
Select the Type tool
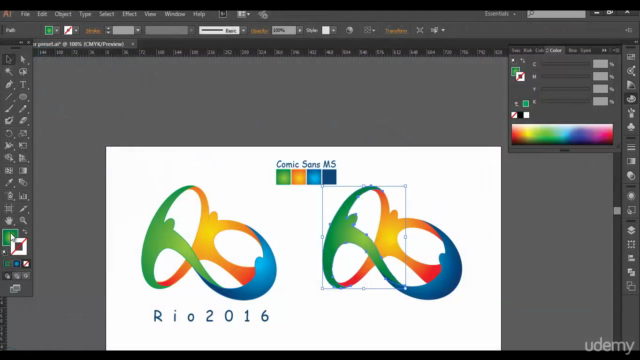point(23,84)
